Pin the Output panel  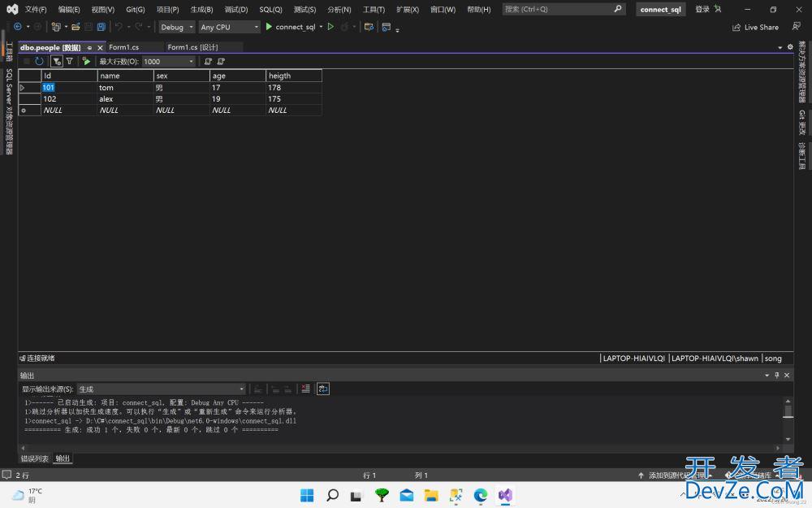point(777,375)
